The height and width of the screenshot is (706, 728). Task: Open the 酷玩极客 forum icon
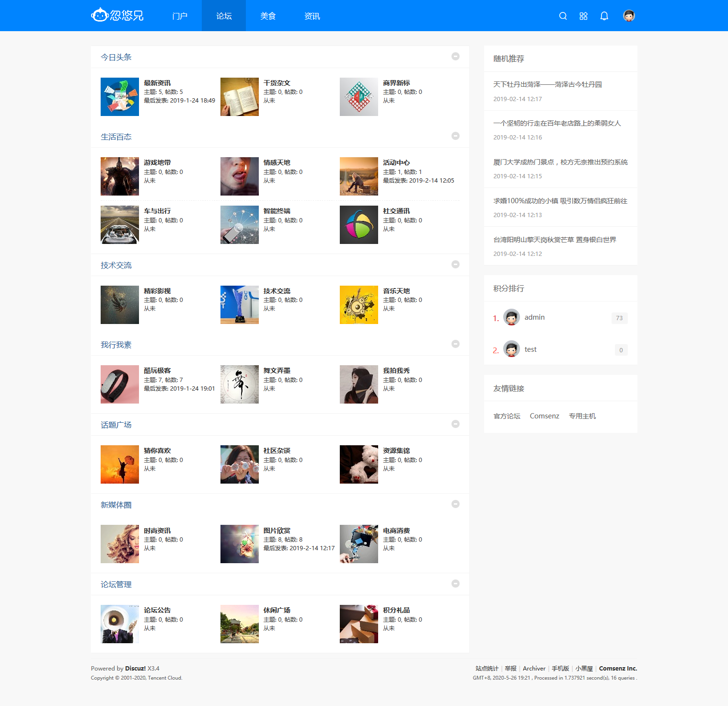(120, 384)
